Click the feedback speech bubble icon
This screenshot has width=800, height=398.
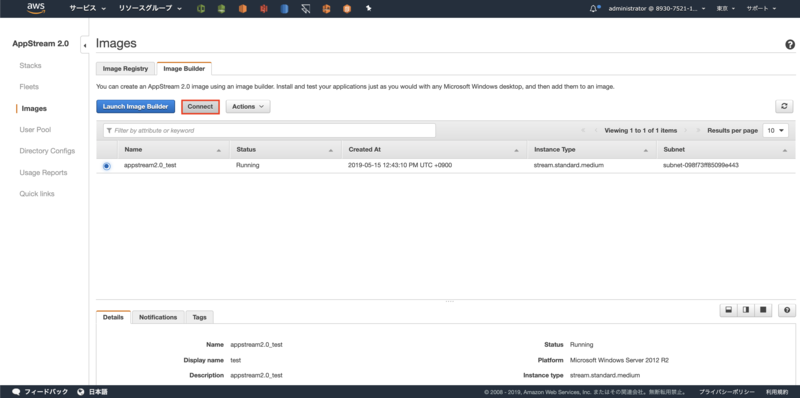point(16,392)
